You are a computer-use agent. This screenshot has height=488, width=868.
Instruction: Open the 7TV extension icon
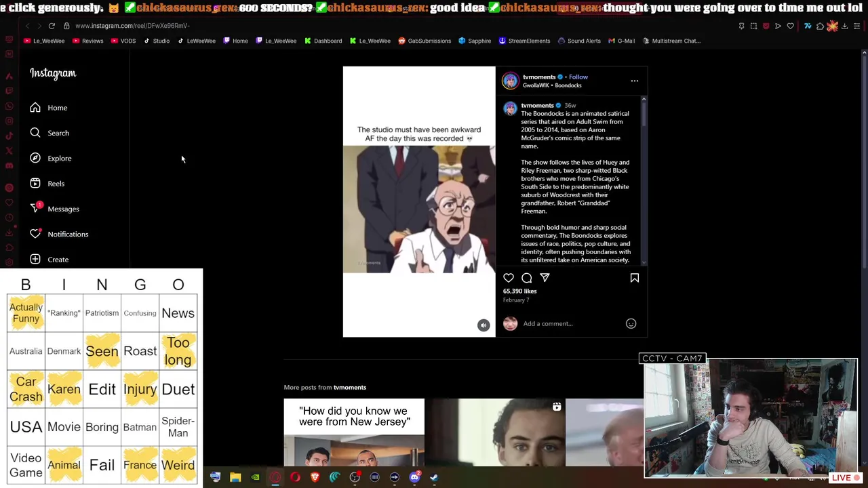[x=808, y=26]
